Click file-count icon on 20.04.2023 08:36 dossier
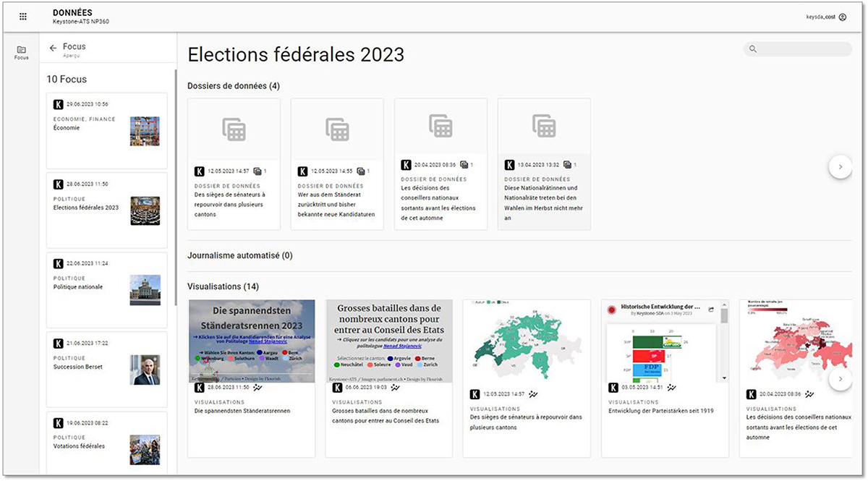The width and height of the screenshot is (868, 481). (464, 165)
